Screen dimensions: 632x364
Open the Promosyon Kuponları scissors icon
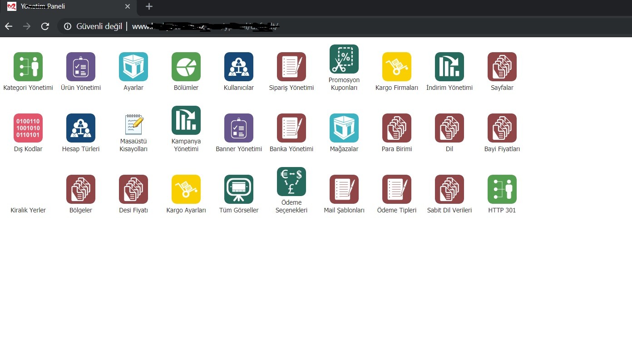[344, 59]
